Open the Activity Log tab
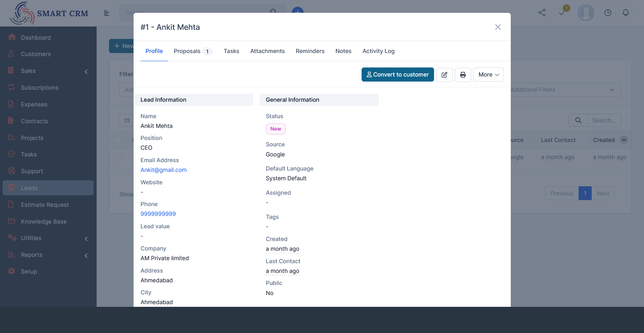This screenshot has width=644, height=333. 378,51
